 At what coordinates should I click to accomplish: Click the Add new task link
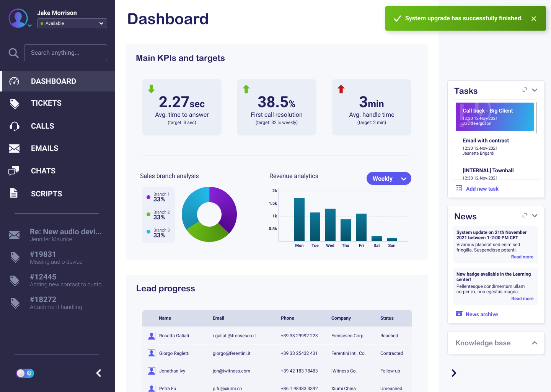tap(482, 189)
